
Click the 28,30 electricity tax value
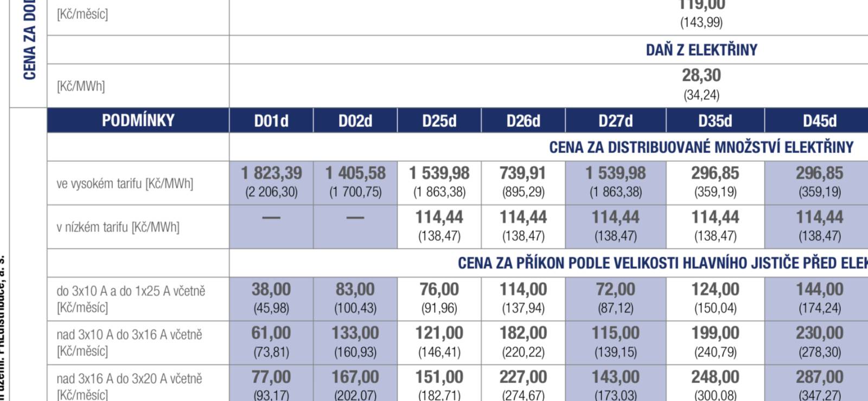[x=701, y=75]
